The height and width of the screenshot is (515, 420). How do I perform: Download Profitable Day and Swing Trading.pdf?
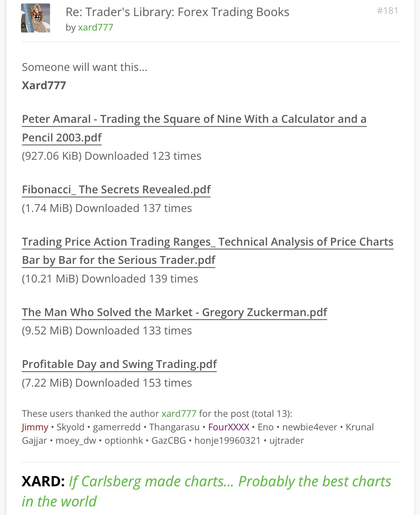pos(119,364)
